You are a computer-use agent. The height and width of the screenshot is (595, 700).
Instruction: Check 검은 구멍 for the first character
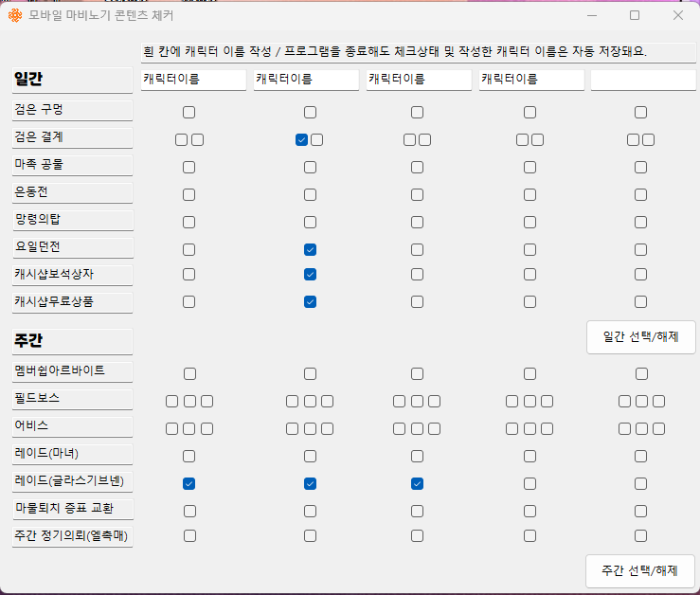click(x=188, y=112)
